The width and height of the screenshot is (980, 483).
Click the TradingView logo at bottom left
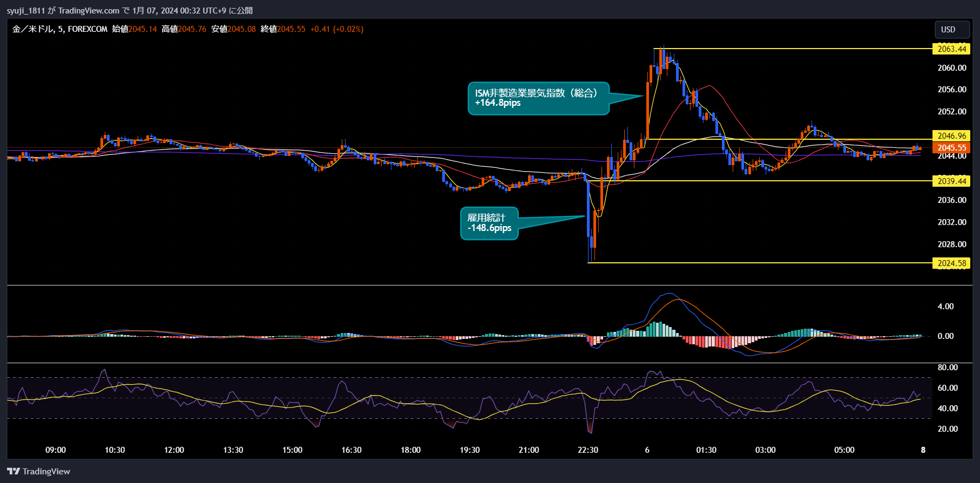tap(39, 471)
